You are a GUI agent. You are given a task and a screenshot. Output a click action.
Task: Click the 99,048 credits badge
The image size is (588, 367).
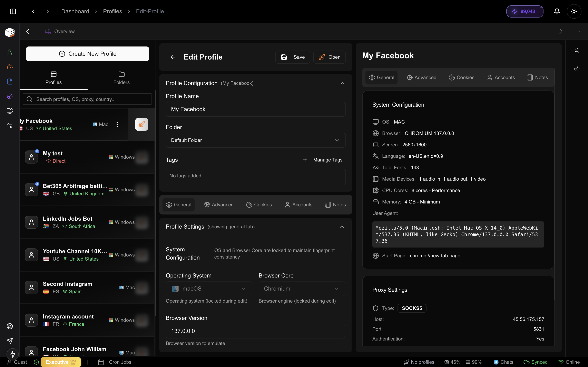pyautogui.click(x=525, y=11)
